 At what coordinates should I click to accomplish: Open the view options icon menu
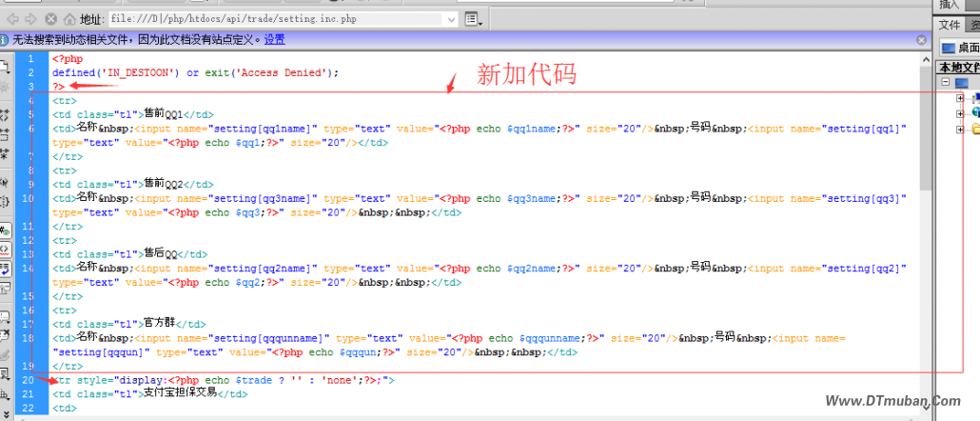tap(473, 18)
